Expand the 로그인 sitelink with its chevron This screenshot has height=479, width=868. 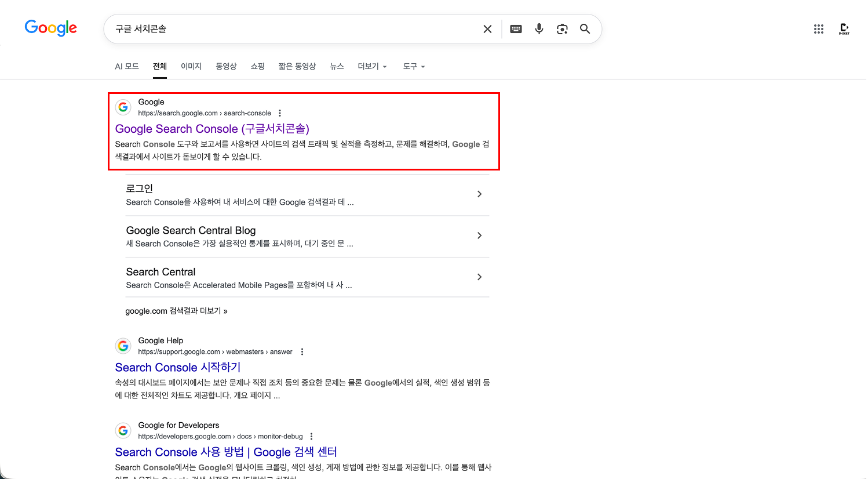coord(479,194)
